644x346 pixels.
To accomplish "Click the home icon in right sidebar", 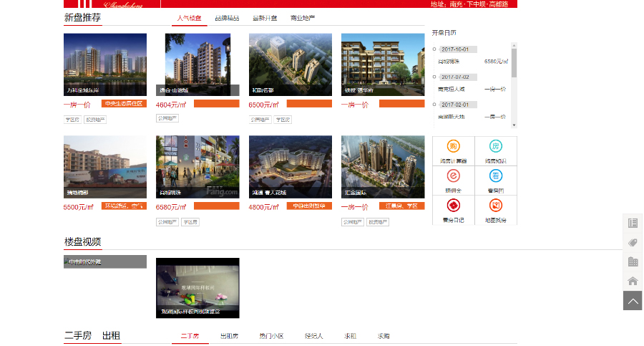I will (633, 282).
